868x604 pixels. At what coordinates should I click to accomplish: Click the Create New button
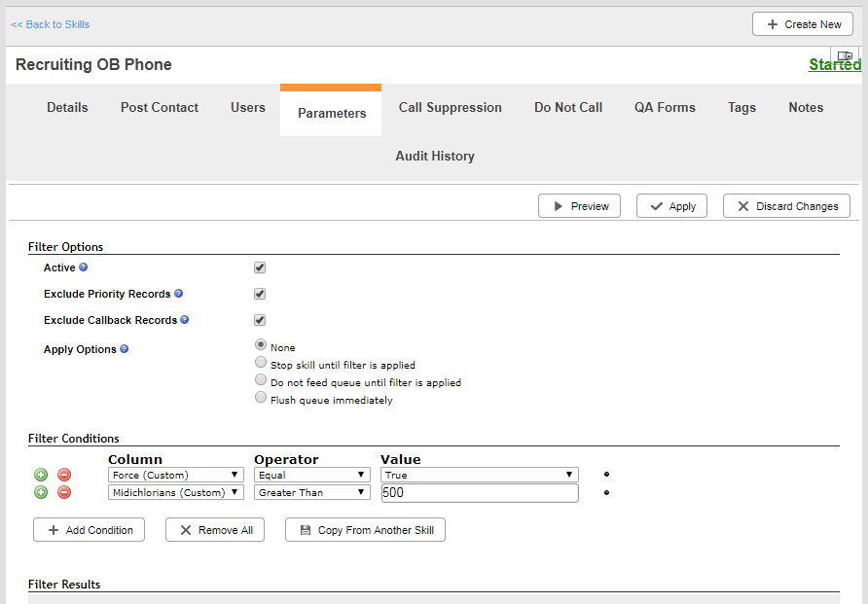[803, 24]
